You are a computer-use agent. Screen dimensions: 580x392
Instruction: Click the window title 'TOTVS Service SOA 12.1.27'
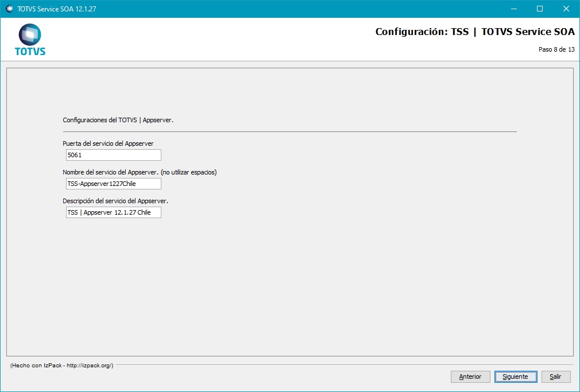57,9
